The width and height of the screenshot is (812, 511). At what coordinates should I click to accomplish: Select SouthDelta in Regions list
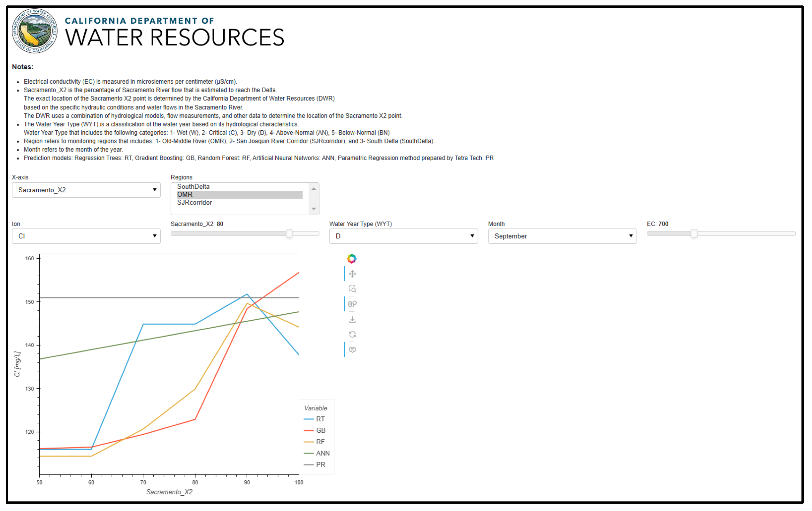[193, 187]
